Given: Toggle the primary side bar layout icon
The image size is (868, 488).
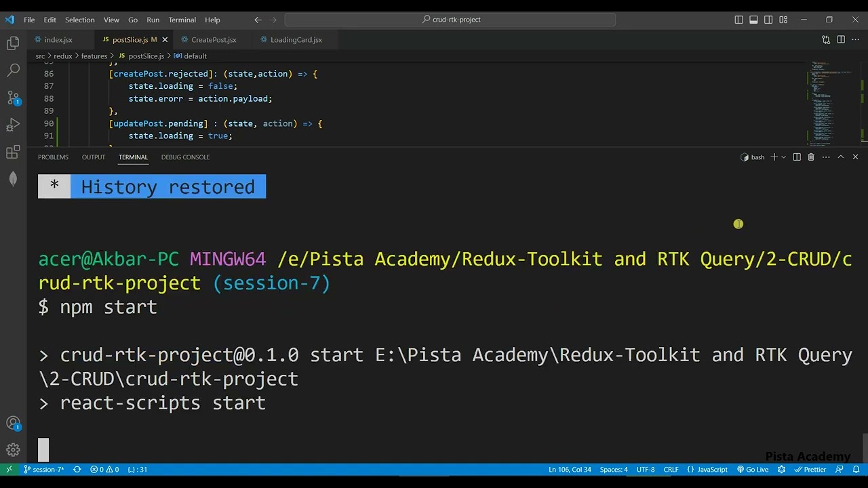Looking at the screenshot, I should (739, 20).
